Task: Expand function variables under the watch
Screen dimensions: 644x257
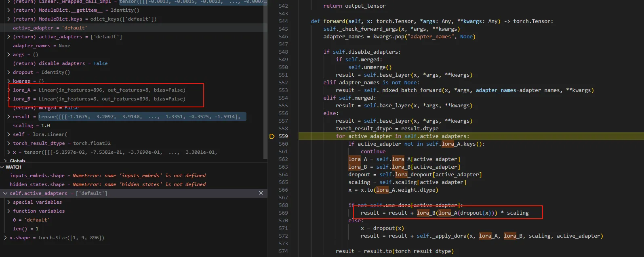Action: coord(9,211)
